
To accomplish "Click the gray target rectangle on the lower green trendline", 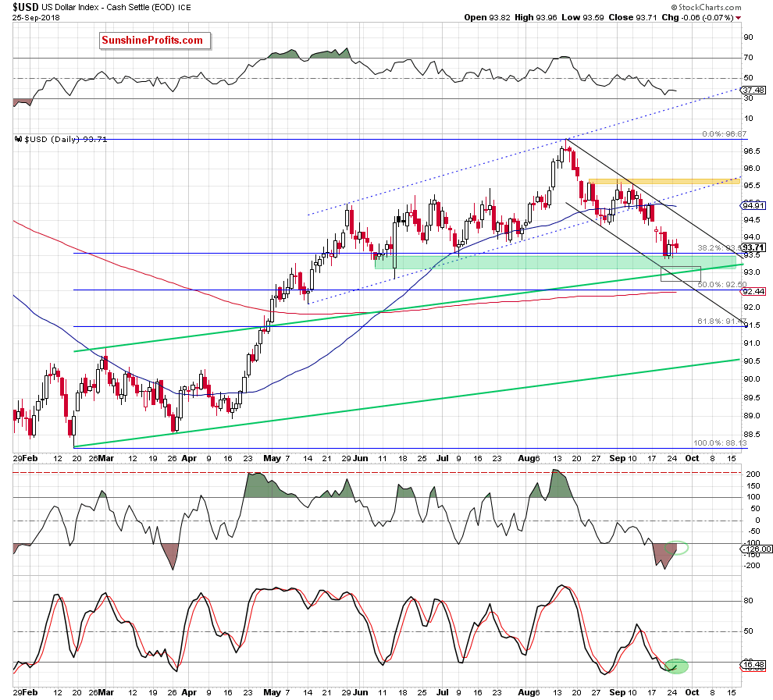I will point(680,274).
